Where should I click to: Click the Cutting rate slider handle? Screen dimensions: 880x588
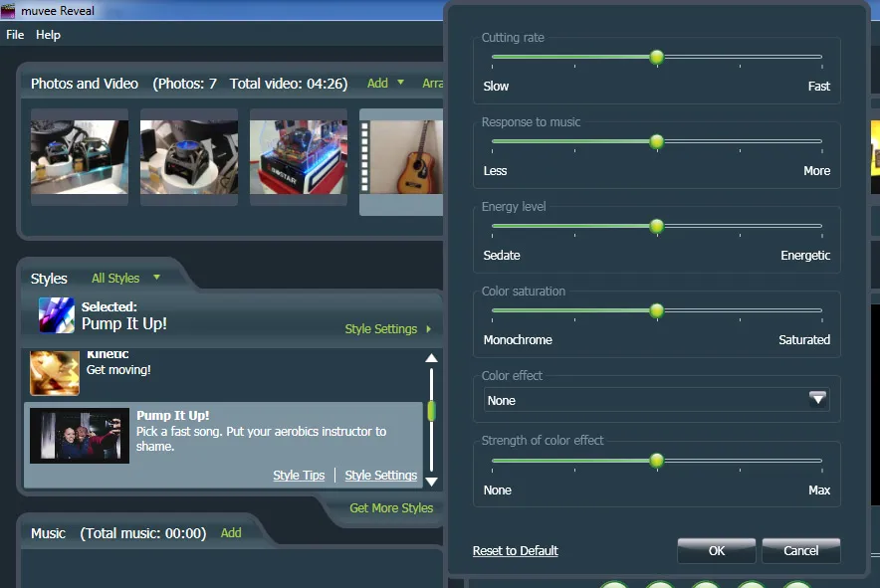[x=657, y=57]
